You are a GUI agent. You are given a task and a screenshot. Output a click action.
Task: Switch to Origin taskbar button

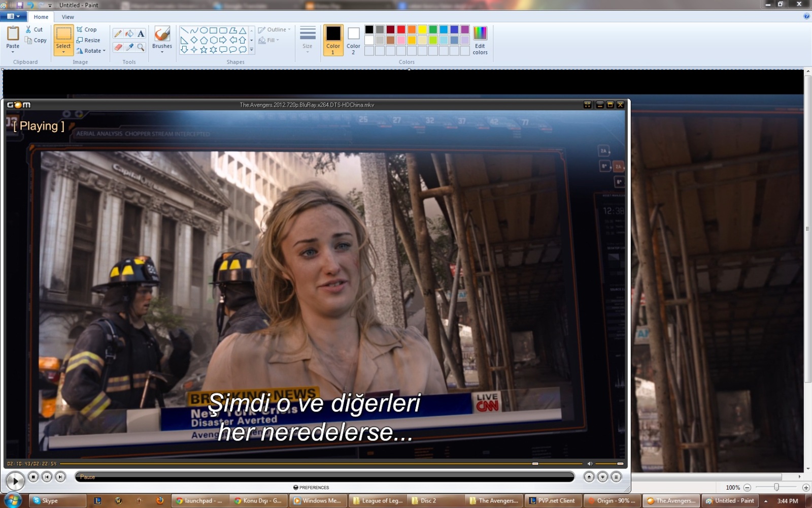(612, 500)
